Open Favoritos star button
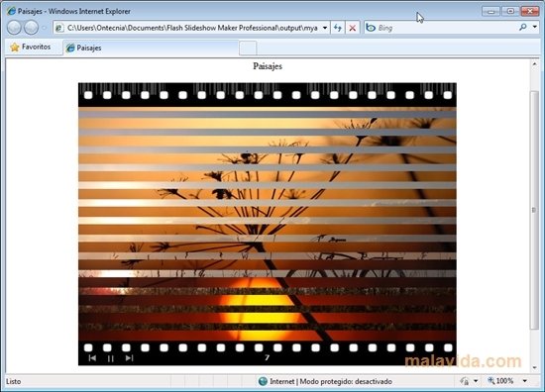Screen dimensions: 545x392 [31, 47]
